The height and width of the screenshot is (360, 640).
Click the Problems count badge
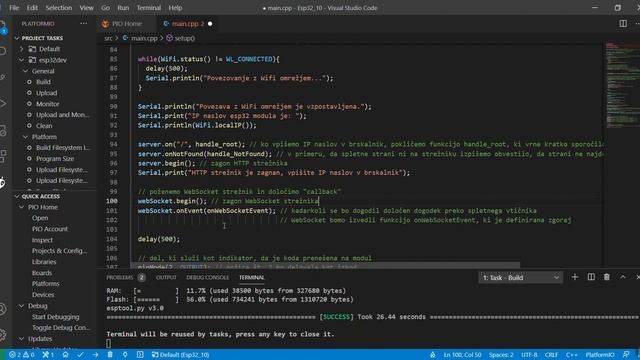point(141,278)
